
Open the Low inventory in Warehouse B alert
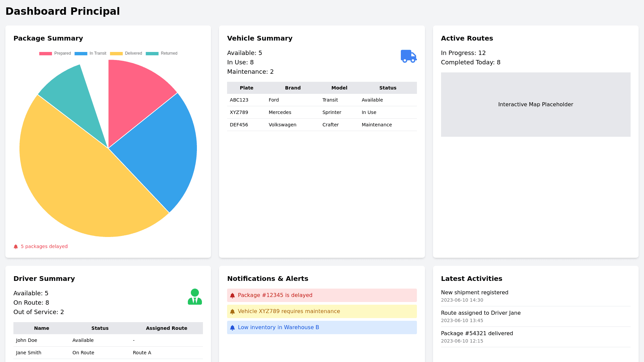[x=278, y=327]
